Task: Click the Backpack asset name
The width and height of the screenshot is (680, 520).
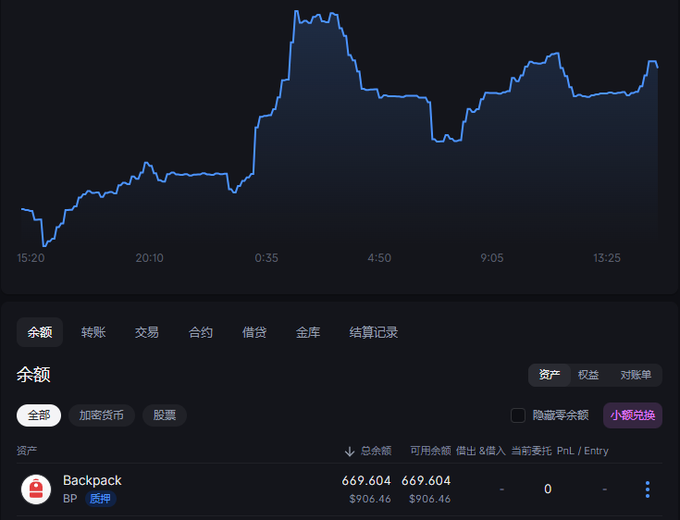Action: pyautogui.click(x=92, y=481)
